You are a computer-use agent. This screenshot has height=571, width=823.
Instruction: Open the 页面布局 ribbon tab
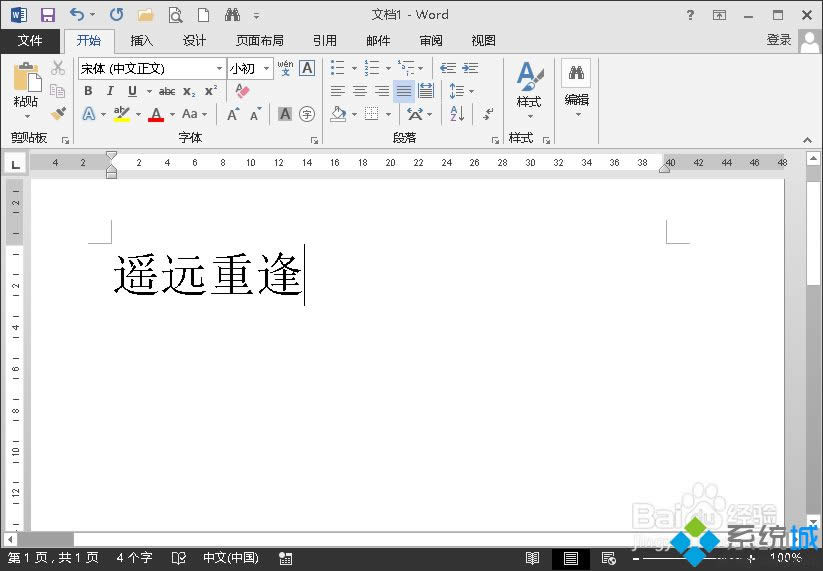pos(259,41)
